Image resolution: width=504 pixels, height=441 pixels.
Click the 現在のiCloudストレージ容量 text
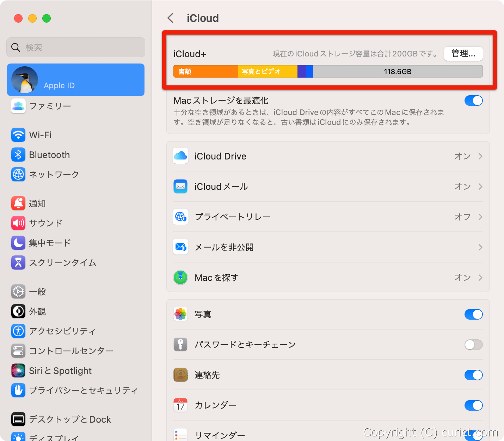coord(355,54)
